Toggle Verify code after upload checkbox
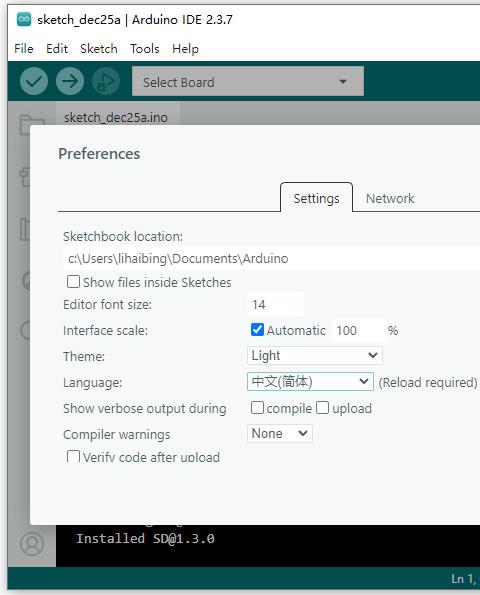 tap(73, 456)
